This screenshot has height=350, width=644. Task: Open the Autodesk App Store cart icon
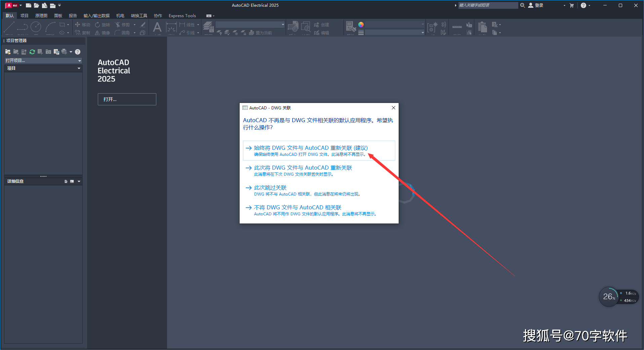click(572, 5)
